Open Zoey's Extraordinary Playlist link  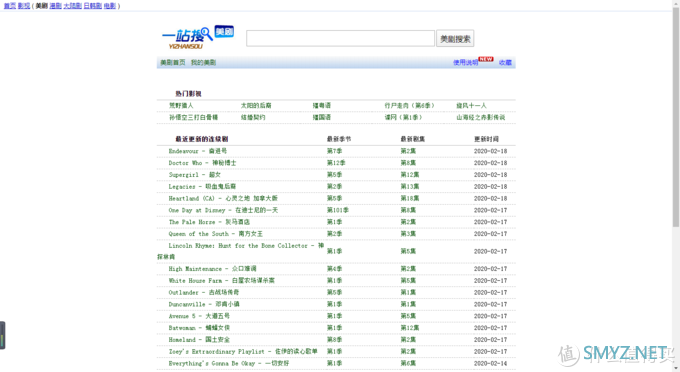(243, 351)
